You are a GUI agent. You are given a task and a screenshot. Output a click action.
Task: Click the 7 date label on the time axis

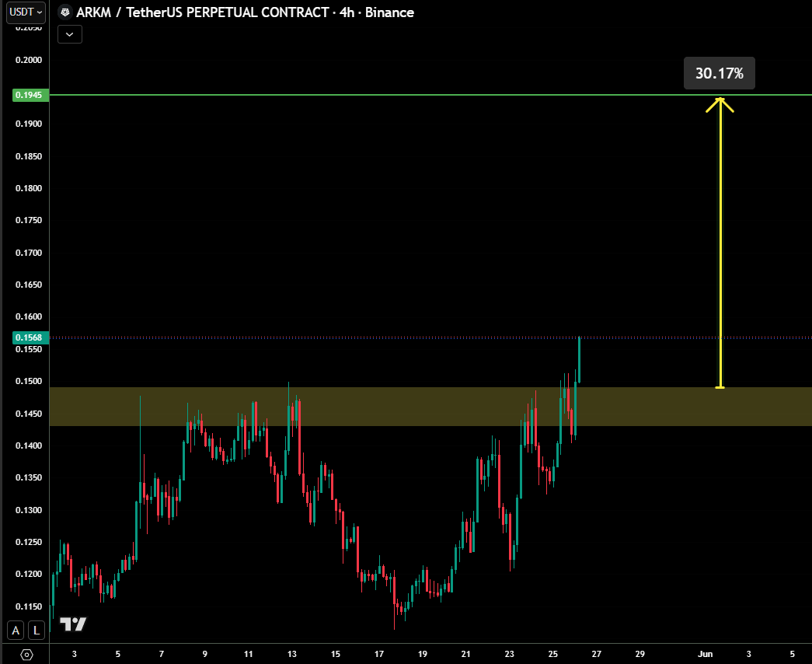162,654
